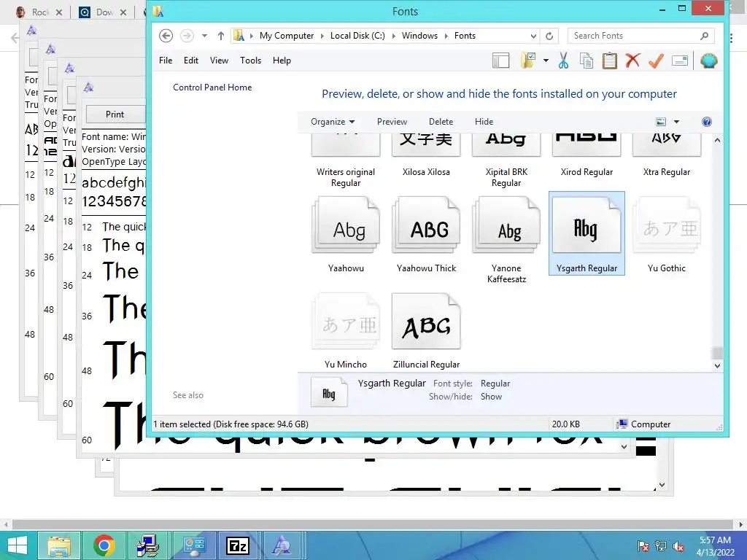The image size is (747, 560).
Task: Click the muted volume tray icon
Action: click(678, 546)
